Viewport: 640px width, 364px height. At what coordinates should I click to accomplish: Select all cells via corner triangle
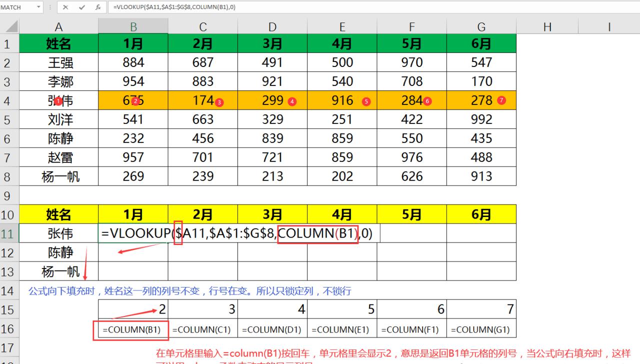point(10,26)
